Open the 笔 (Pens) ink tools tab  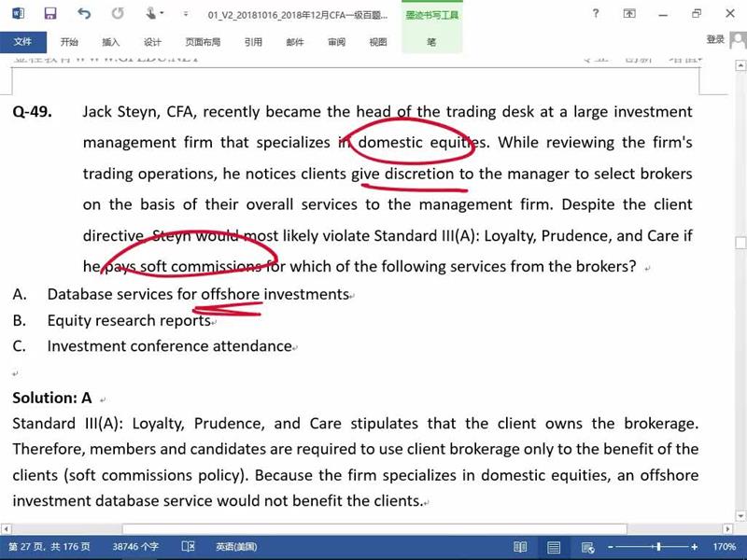pos(431,42)
